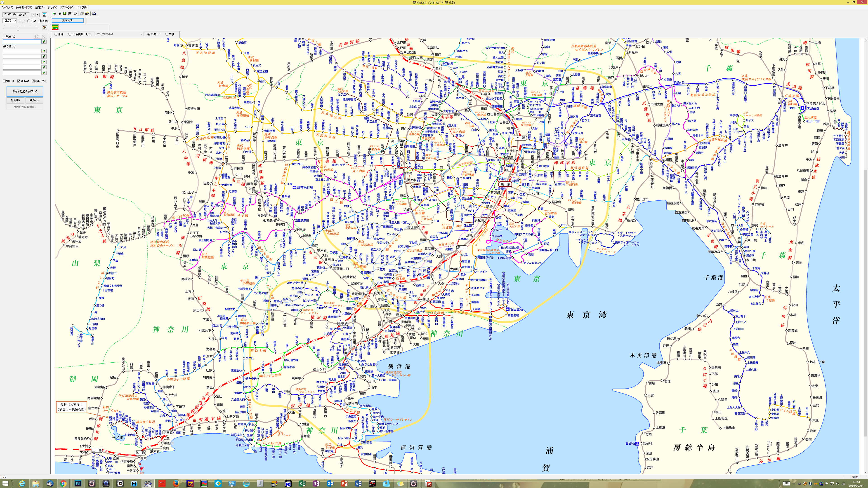
Task: Click the first toolbar window icon
Action: coord(54,14)
